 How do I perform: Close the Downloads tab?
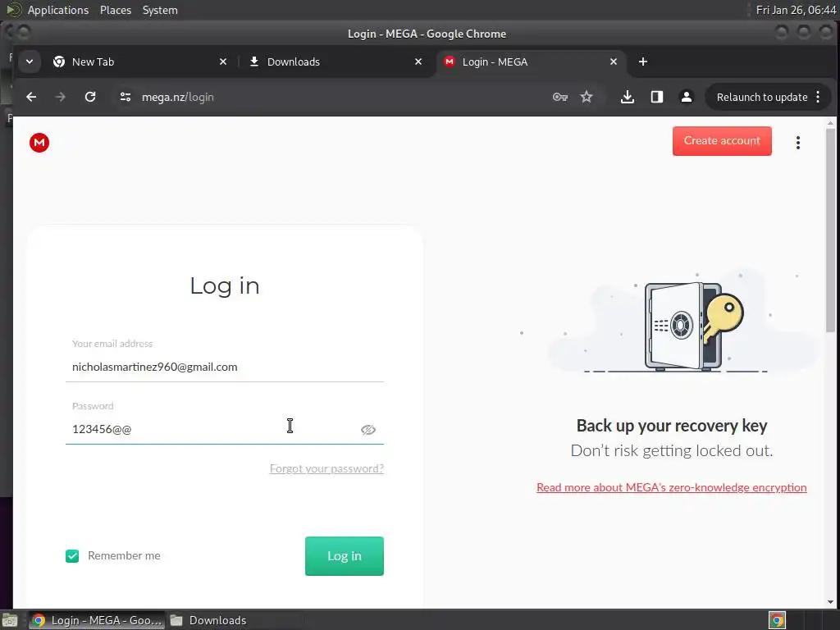pyautogui.click(x=418, y=62)
